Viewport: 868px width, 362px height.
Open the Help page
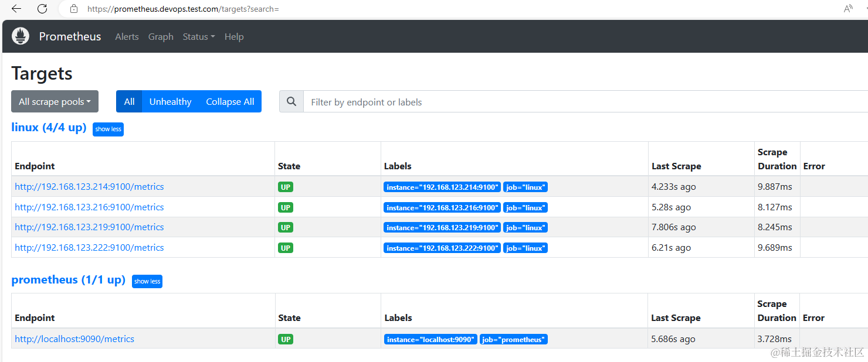(x=234, y=36)
